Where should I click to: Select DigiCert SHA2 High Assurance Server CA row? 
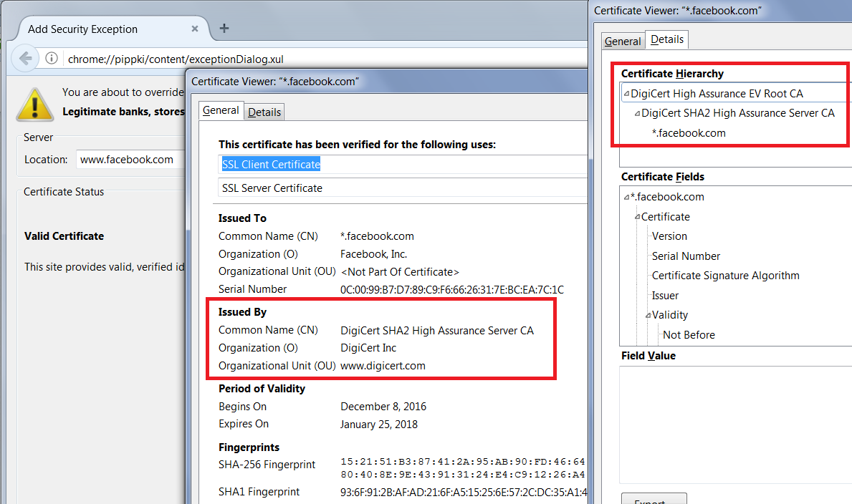(x=738, y=113)
